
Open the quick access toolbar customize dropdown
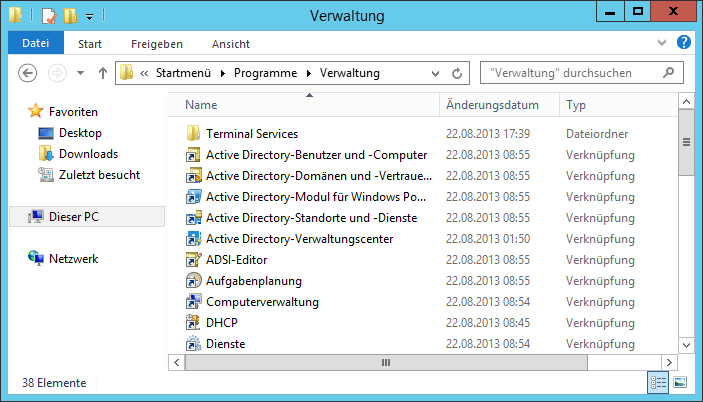pyautogui.click(x=90, y=17)
